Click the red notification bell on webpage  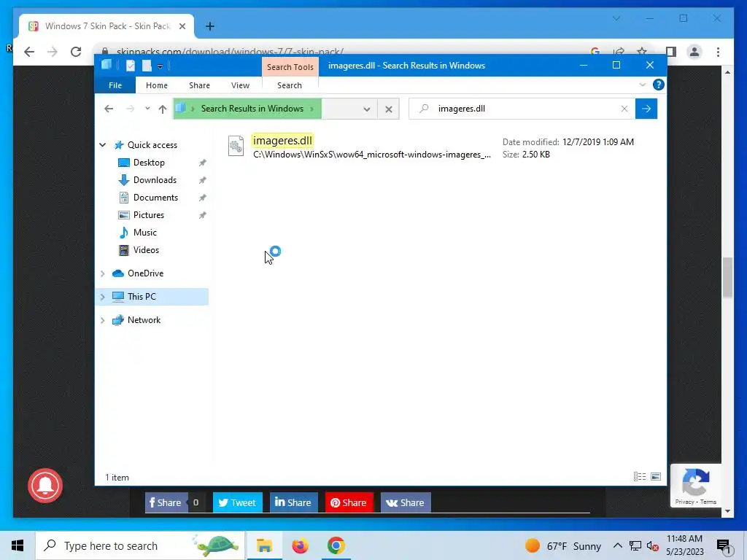45,486
